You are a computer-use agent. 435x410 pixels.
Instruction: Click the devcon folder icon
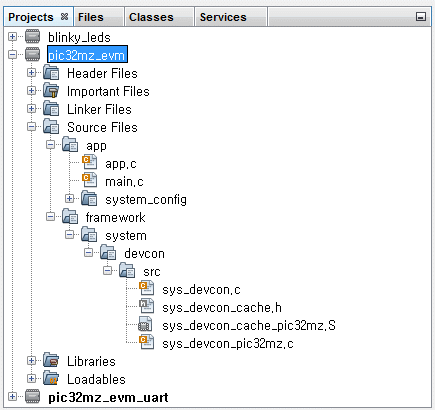[x=108, y=253]
